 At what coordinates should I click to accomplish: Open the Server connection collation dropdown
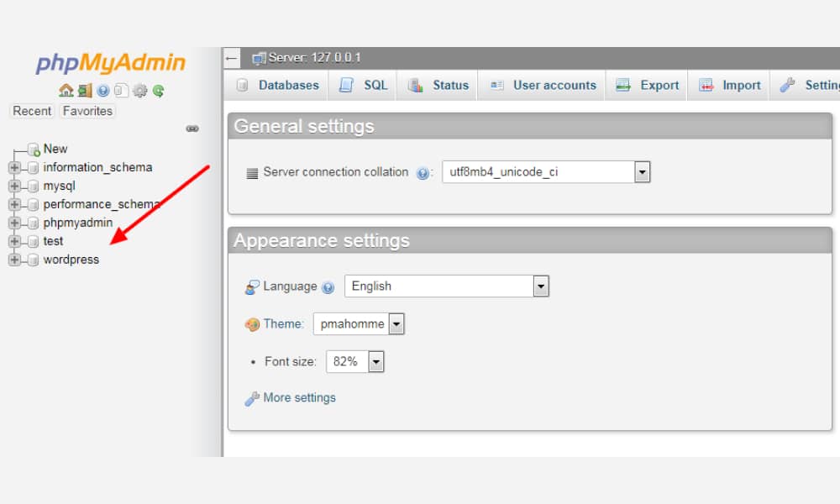pyautogui.click(x=547, y=172)
